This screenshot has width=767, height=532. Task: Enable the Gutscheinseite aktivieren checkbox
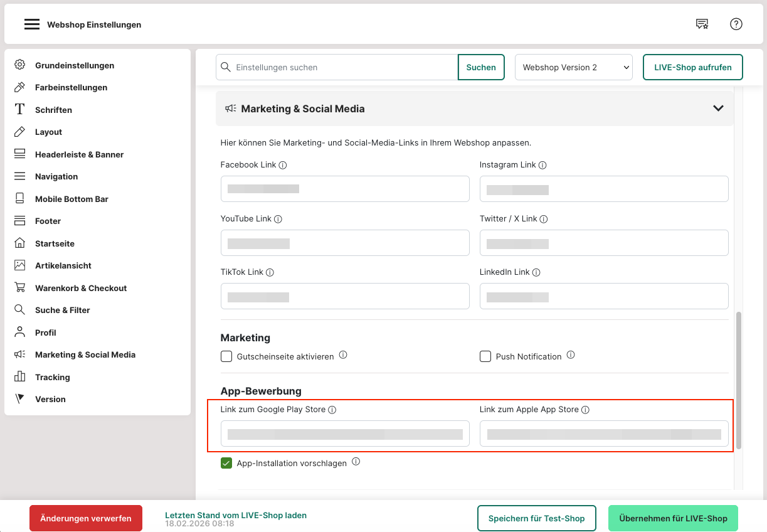226,356
